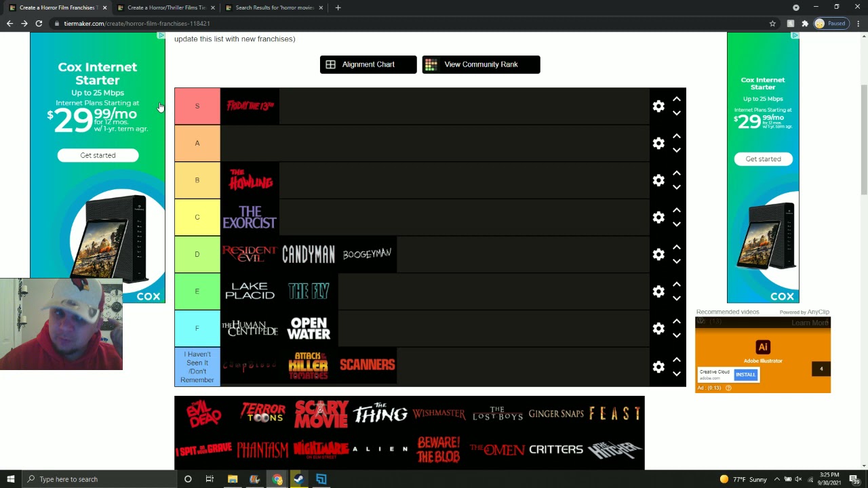Image resolution: width=868 pixels, height=488 pixels.
Task: Select The Exorcist tile in C tier
Action: tap(250, 217)
